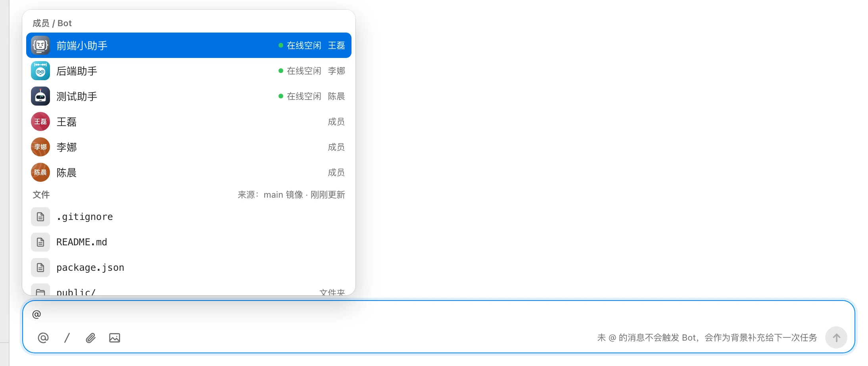This screenshot has height=366, width=868.
Task: Click the 后端助手 bot avatar icon
Action: click(40, 71)
